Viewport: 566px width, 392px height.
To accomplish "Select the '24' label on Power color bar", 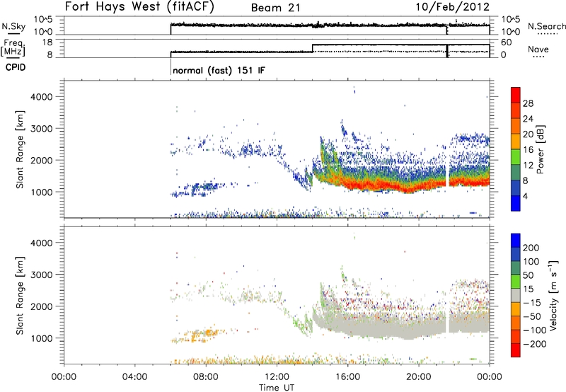I will point(528,119).
